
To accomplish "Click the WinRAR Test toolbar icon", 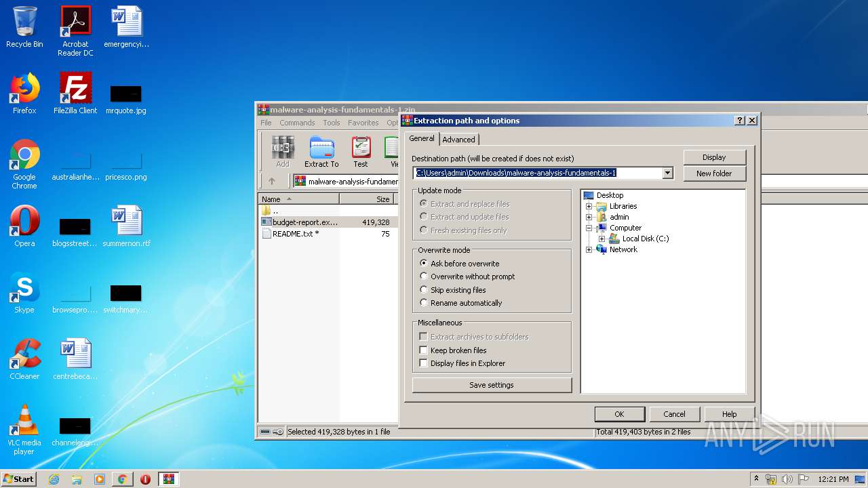I will click(361, 152).
